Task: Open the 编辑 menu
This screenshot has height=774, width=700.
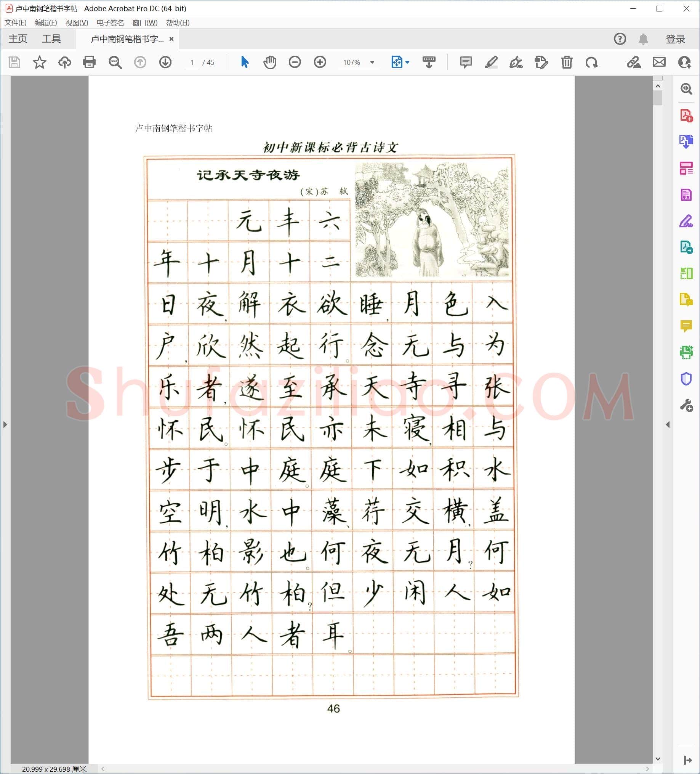Action: (x=46, y=22)
